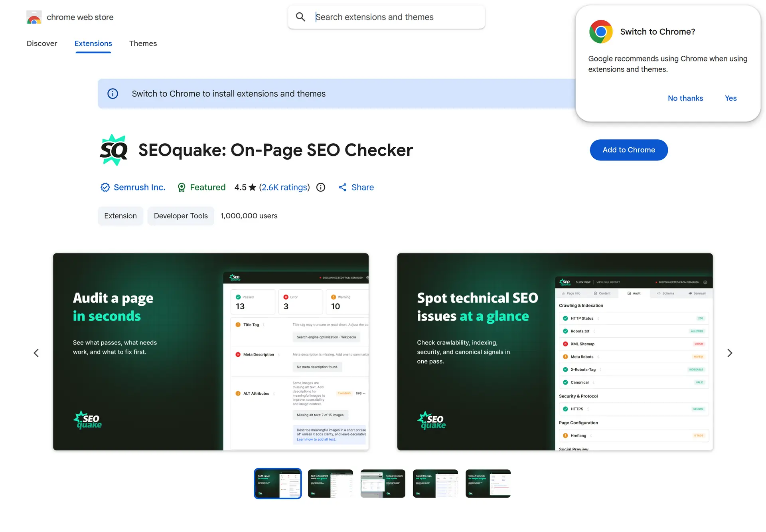Click the Featured label text
This screenshot has height=532, width=766.
coord(208,187)
